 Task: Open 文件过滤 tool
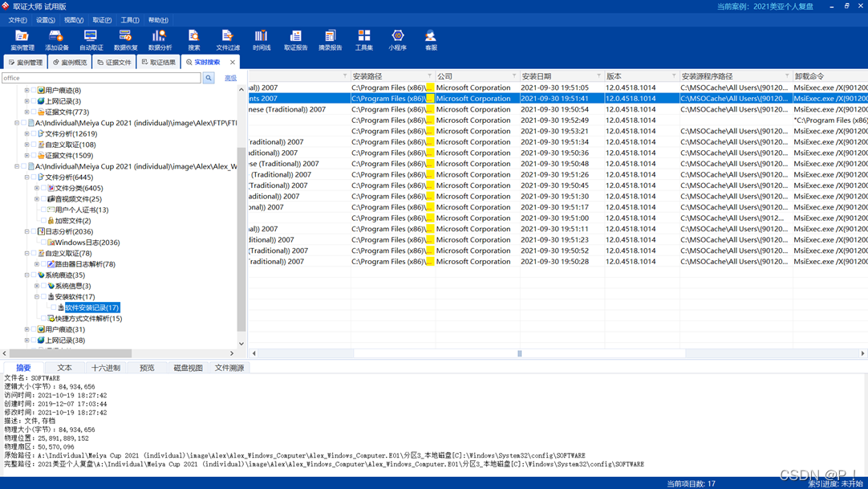coord(228,40)
